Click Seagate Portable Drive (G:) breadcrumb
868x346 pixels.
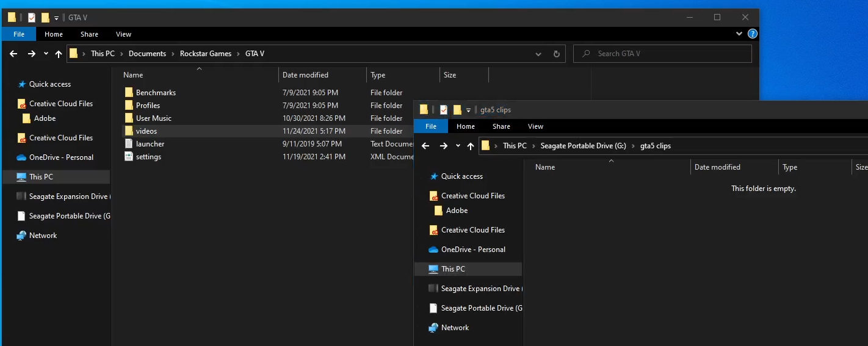(x=584, y=146)
